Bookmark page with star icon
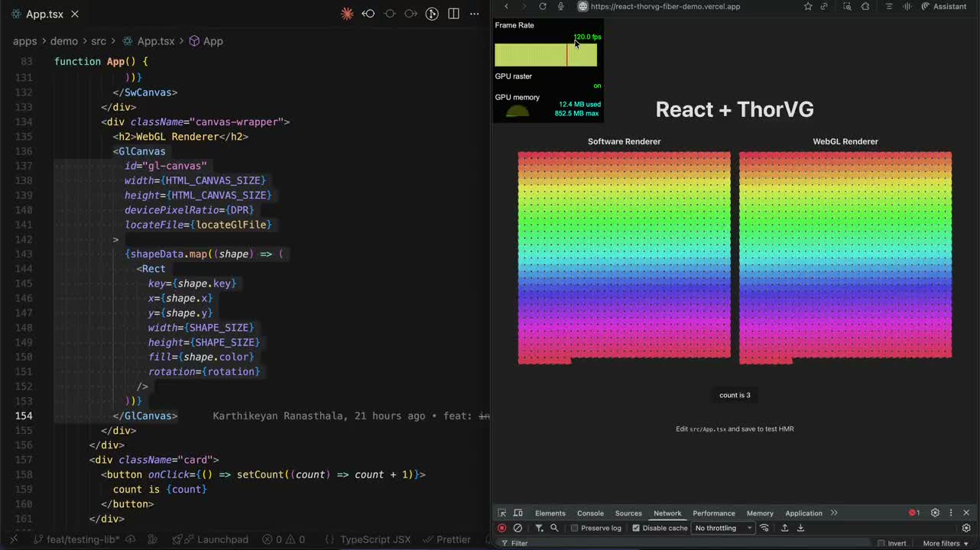The width and height of the screenshot is (980, 550). coord(808,6)
